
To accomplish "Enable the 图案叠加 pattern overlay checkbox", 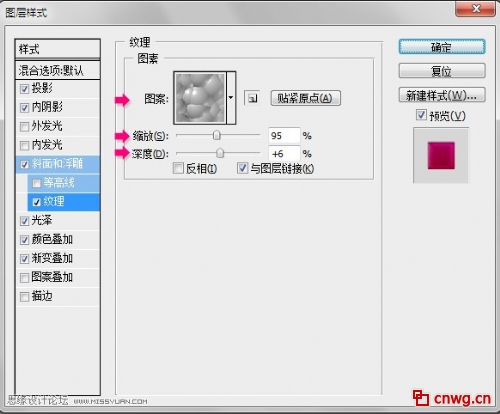I will coord(24,278).
